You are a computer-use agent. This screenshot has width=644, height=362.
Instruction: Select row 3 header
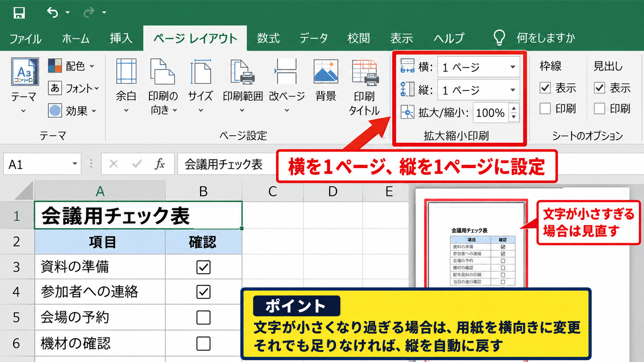pyautogui.click(x=17, y=267)
